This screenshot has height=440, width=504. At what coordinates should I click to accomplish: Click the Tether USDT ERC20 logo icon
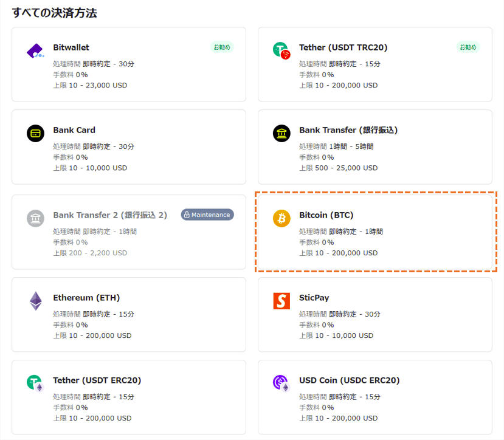point(35,383)
